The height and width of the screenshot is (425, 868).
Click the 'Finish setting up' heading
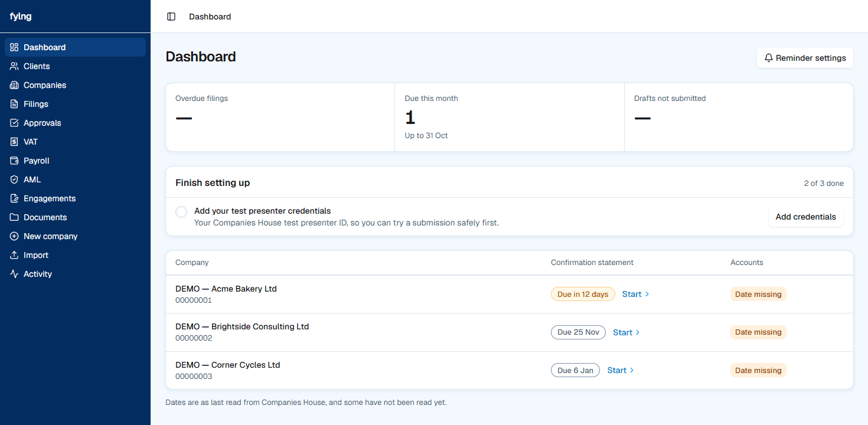213,183
